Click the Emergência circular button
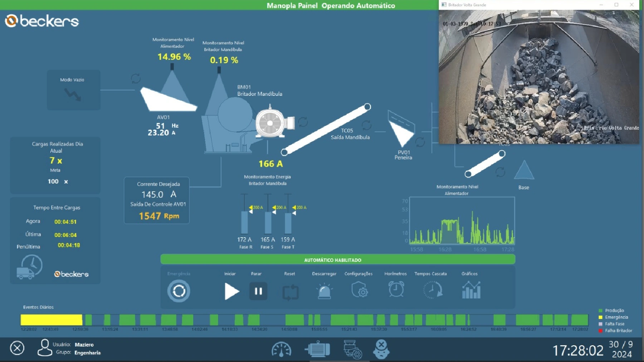Screen dimensions: 644x362 point(179,291)
